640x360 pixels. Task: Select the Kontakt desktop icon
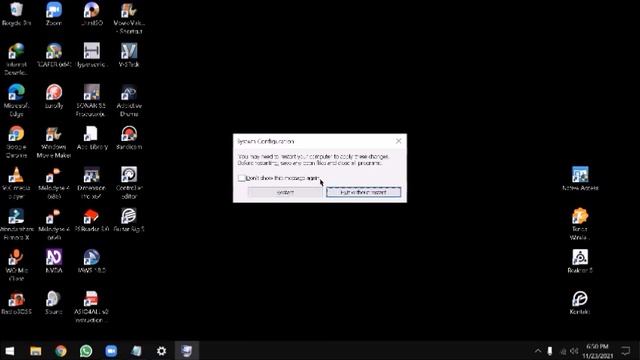tap(580, 302)
